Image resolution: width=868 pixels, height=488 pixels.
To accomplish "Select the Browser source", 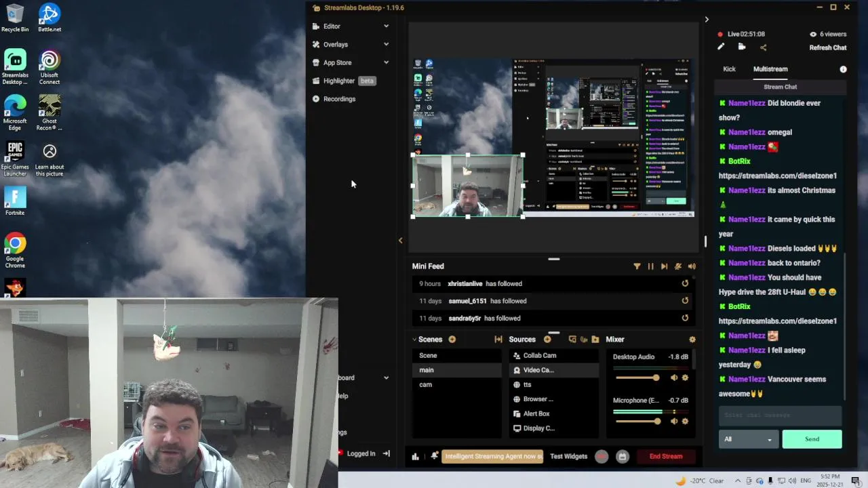I will (554, 399).
